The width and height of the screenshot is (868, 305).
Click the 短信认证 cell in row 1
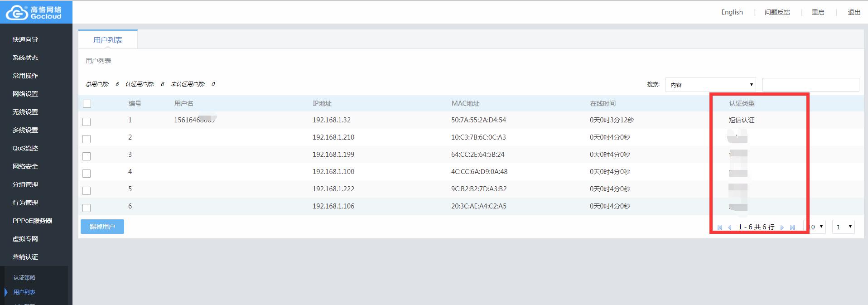point(742,120)
